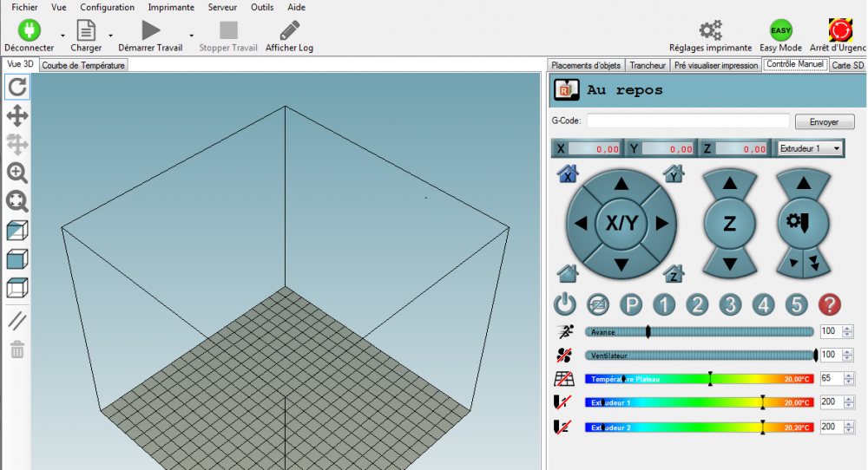Viewport: 868px width, 470px height.
Task: Open the Aide menu
Action: [x=296, y=7]
